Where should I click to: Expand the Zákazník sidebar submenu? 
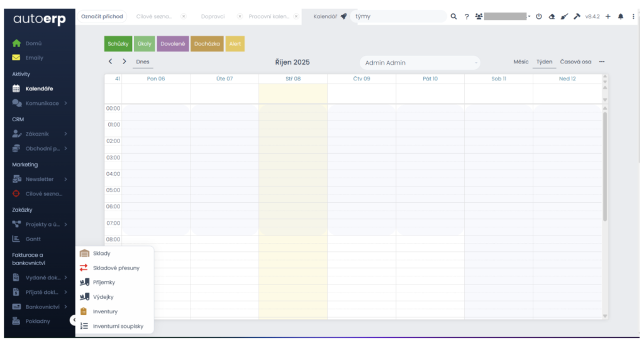click(40, 134)
